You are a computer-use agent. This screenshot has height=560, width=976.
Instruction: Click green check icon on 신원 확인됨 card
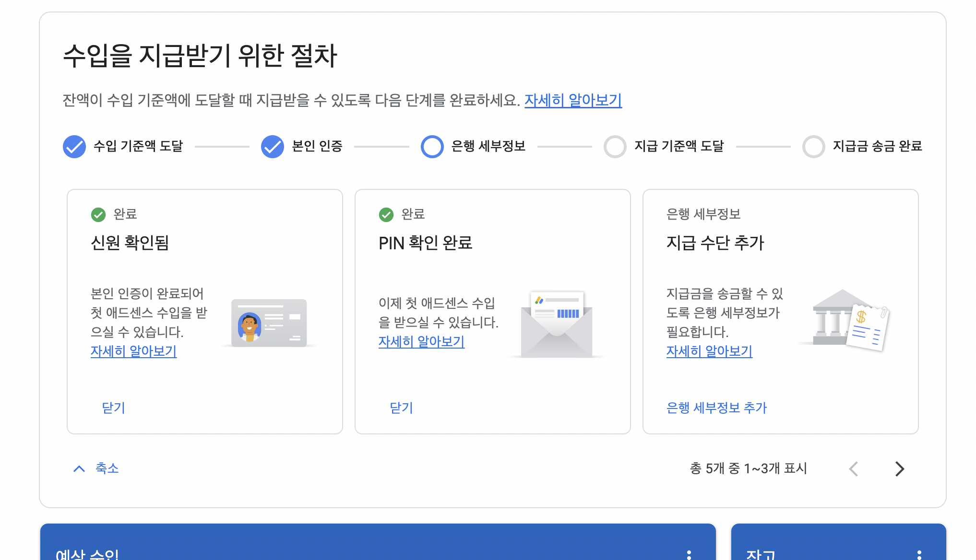(x=98, y=214)
